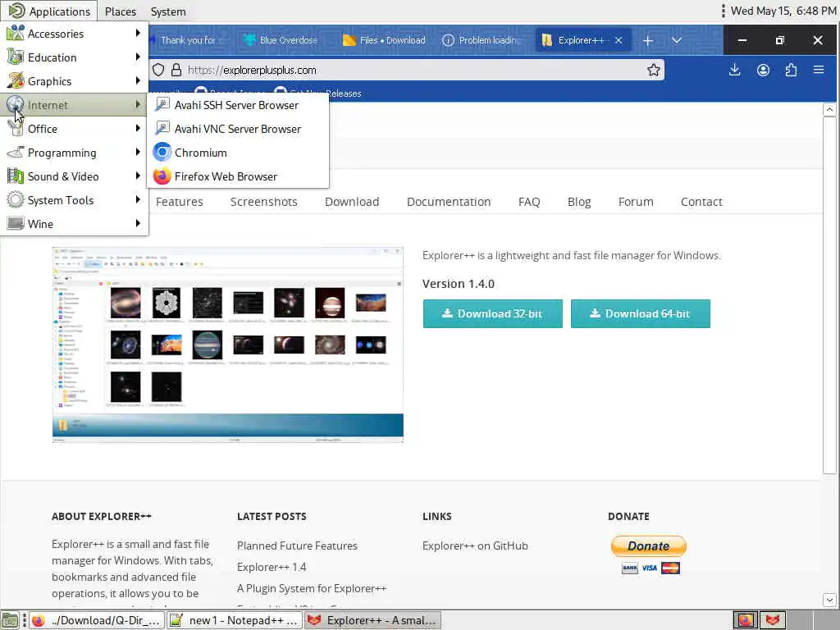Expand the Education submenu arrow
Screen dimensions: 840x630
(138, 57)
